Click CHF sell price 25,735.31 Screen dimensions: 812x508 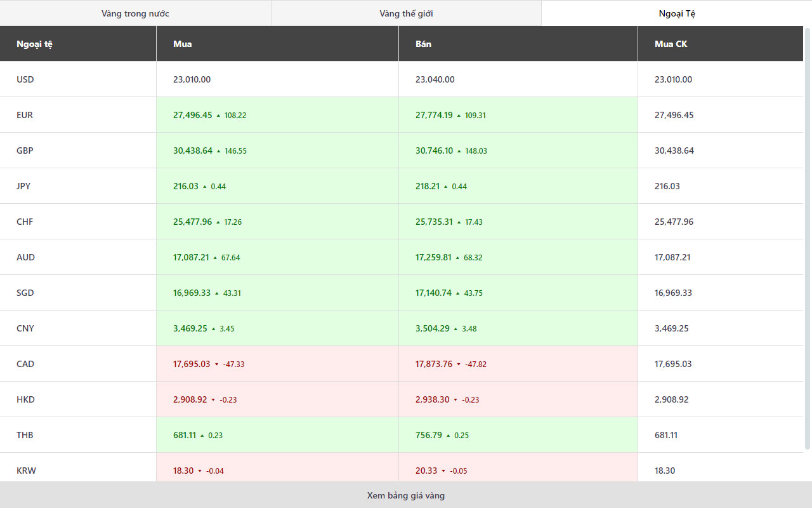[434, 222]
